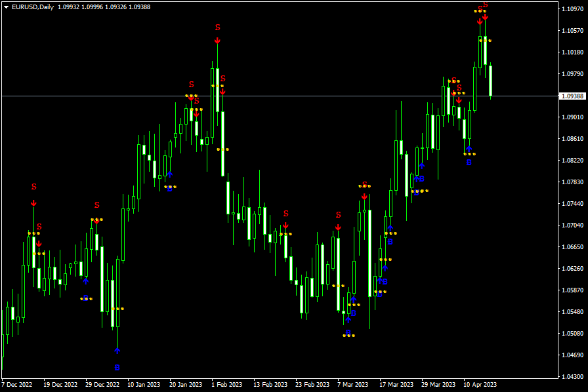This screenshot has height=392, width=588.
Task: Click the 1.10570 price axis label
Action: 573,30
